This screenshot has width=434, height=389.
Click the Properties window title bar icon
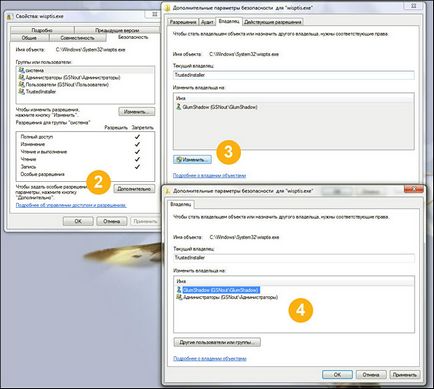[x=10, y=16]
